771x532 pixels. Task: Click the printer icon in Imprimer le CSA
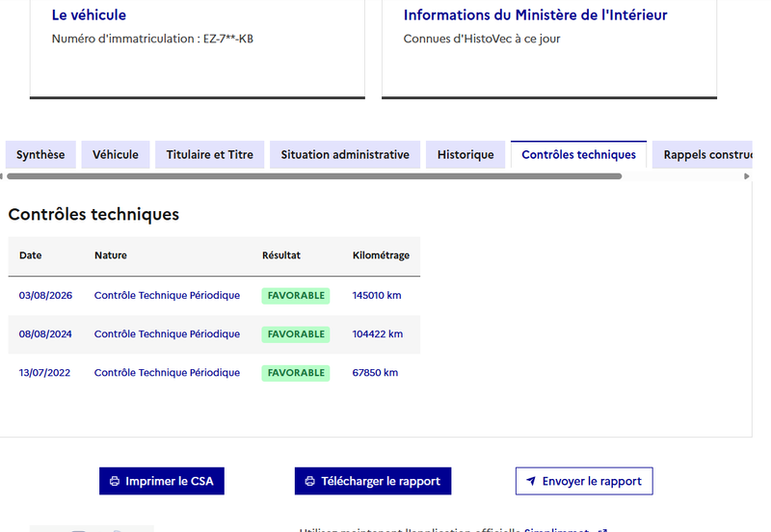(x=115, y=481)
